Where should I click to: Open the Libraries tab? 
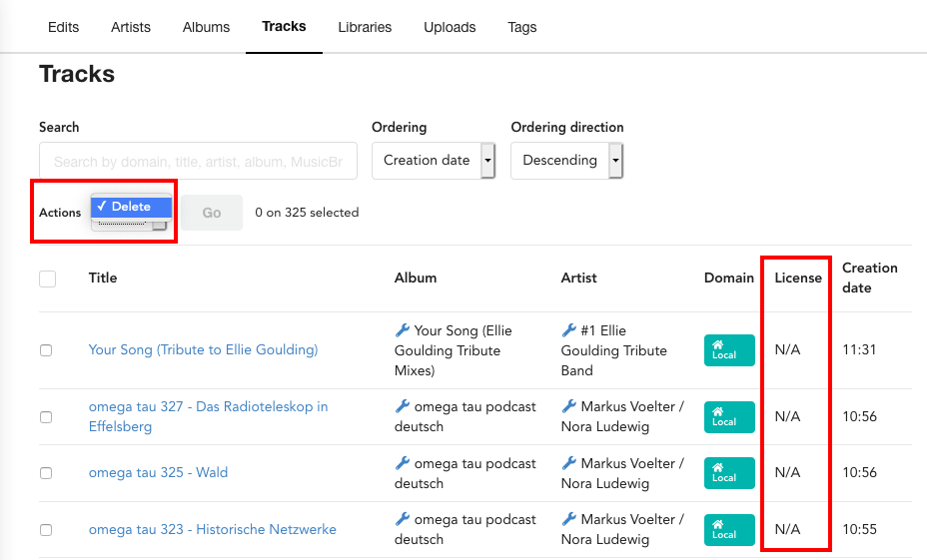[x=365, y=27]
